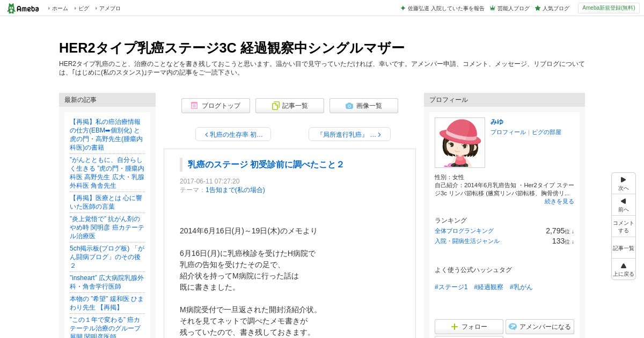
Task: Open 芸能人ブログ link
Action: (x=513, y=8)
